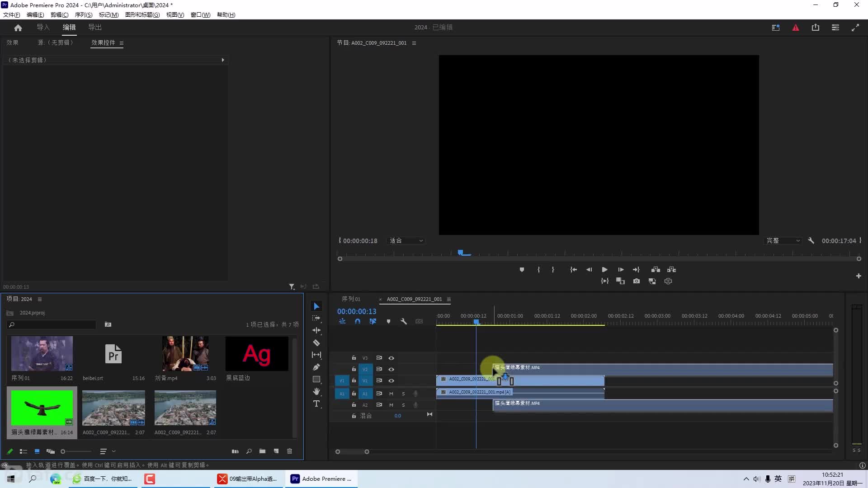The image size is (868, 488).
Task: Toggle Snap in timeline
Action: click(358, 321)
